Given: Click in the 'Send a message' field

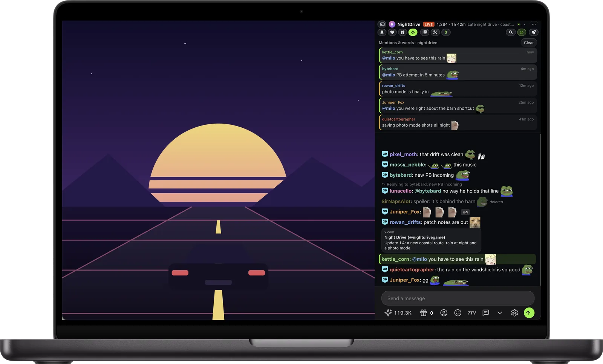Looking at the screenshot, I should point(458,298).
